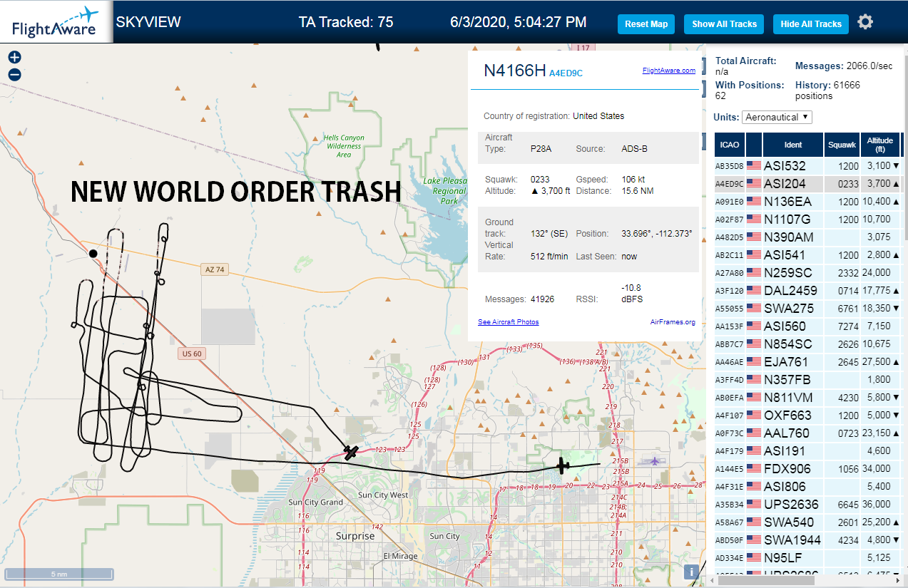Click the US flag icon in DAL2459 row

[x=753, y=291]
